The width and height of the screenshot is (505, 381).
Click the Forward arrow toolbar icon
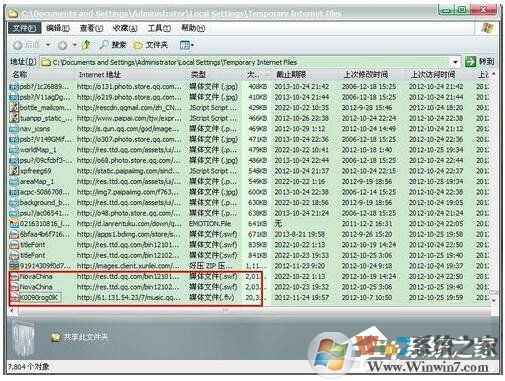62,45
